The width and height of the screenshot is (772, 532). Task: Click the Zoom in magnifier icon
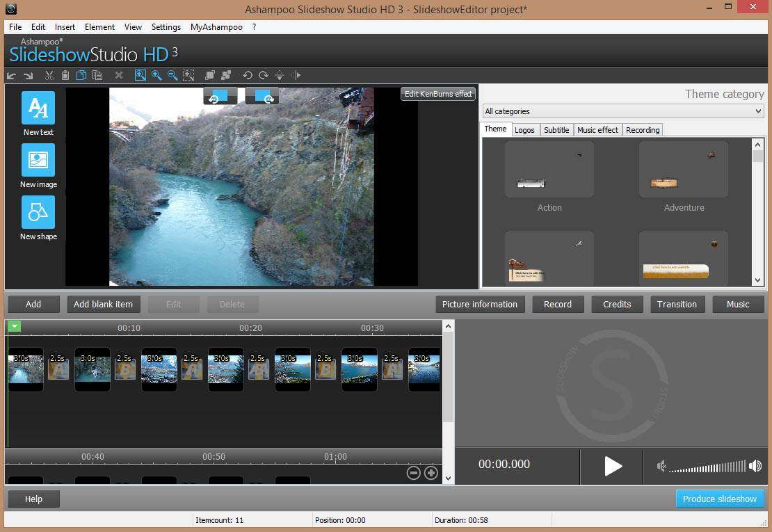pyautogui.click(x=156, y=75)
